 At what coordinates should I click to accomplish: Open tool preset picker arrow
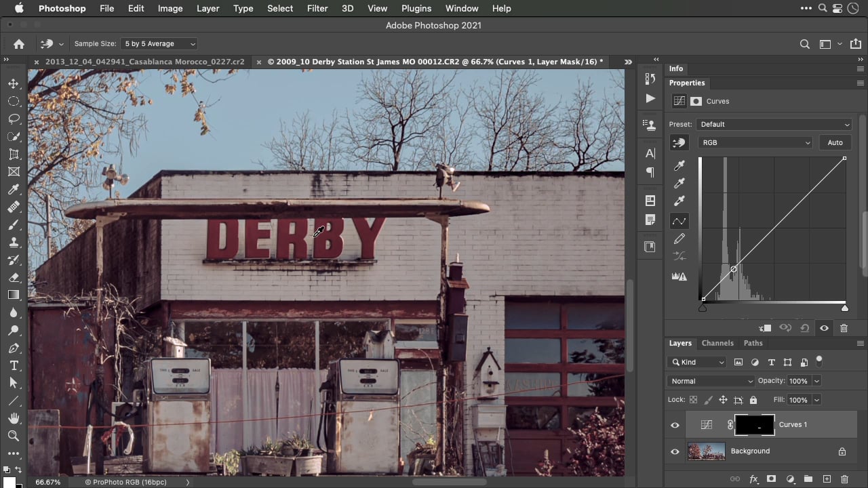61,43
